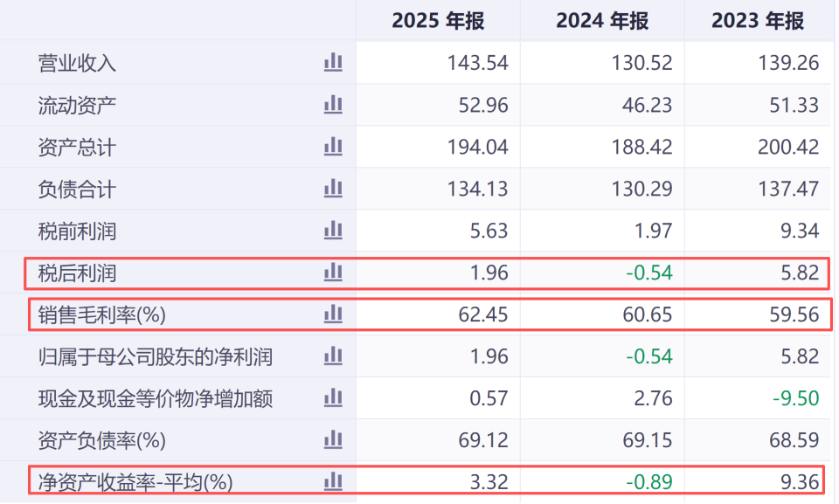Image resolution: width=839 pixels, height=504 pixels.
Task: Select value 9.36 in 净资产收益率 row
Action: click(800, 482)
